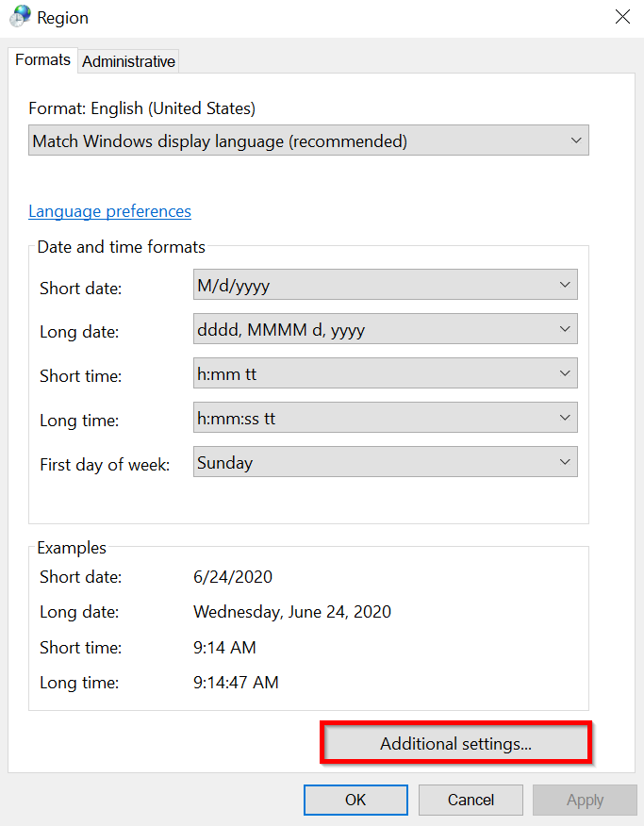Open the Administrative tab
Screen dimensions: 644x826
tap(128, 61)
